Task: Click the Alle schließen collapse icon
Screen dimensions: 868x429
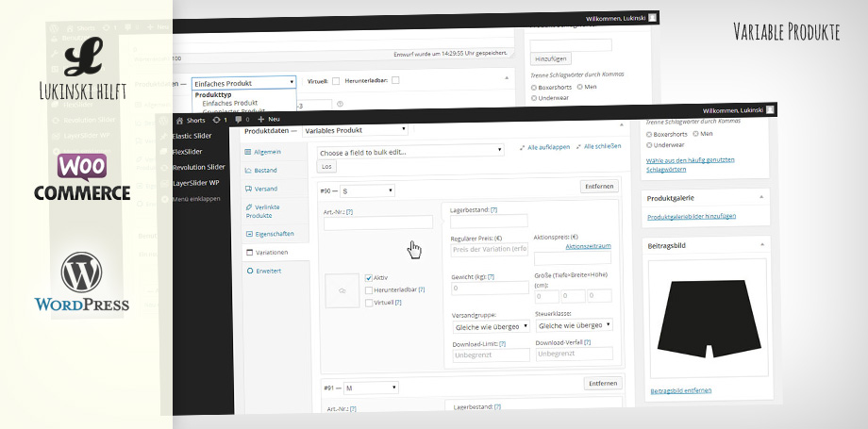Action: tap(578, 147)
